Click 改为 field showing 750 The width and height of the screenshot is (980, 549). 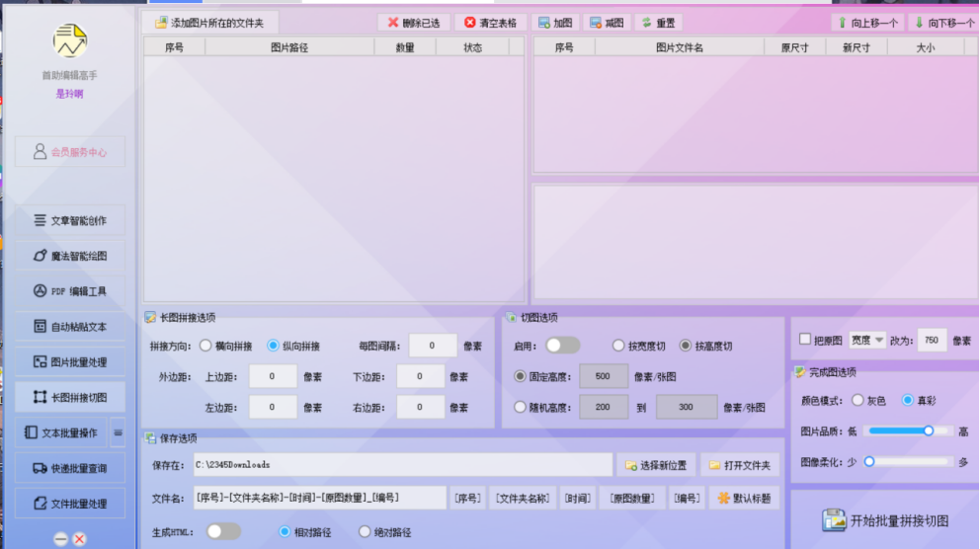pyautogui.click(x=932, y=341)
